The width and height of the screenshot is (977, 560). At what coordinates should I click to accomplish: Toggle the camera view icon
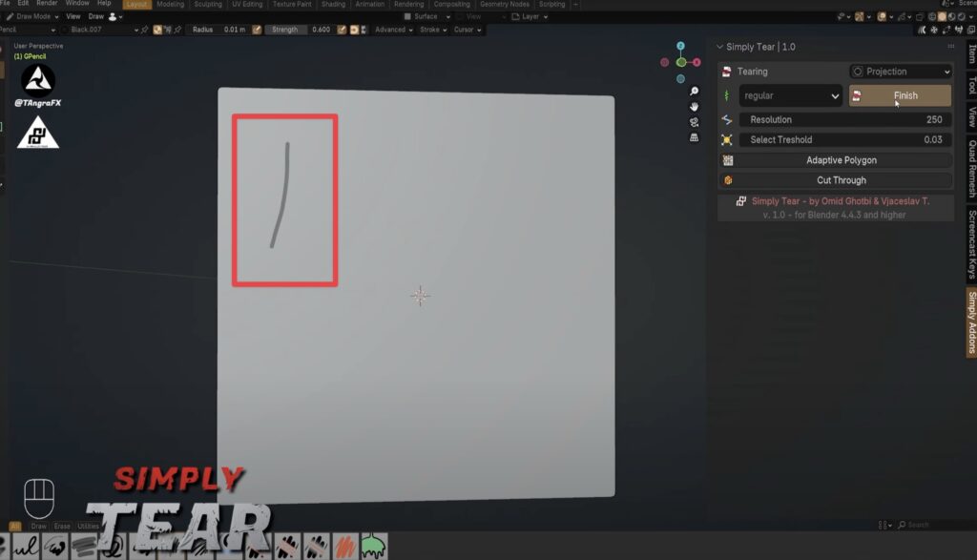coord(695,122)
